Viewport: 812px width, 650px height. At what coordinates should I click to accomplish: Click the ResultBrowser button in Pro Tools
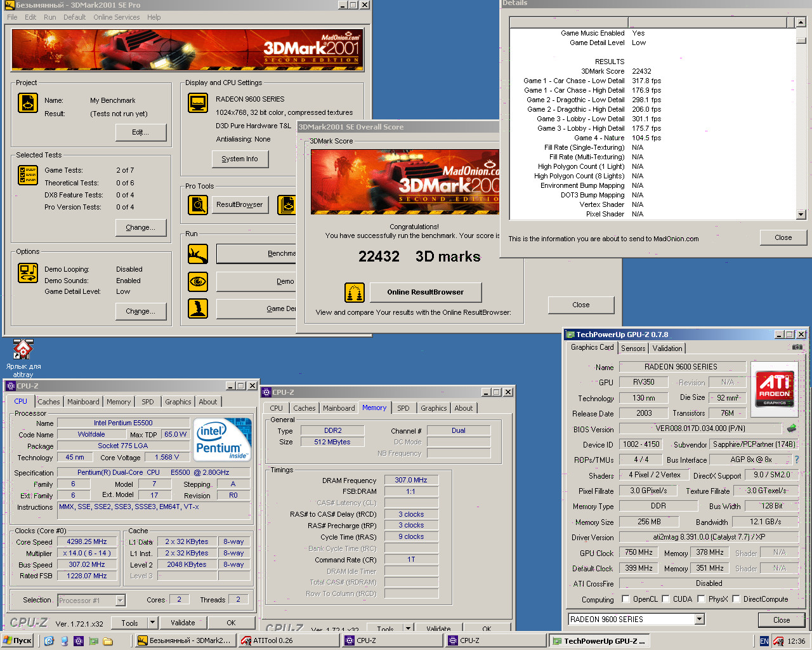tap(240, 204)
